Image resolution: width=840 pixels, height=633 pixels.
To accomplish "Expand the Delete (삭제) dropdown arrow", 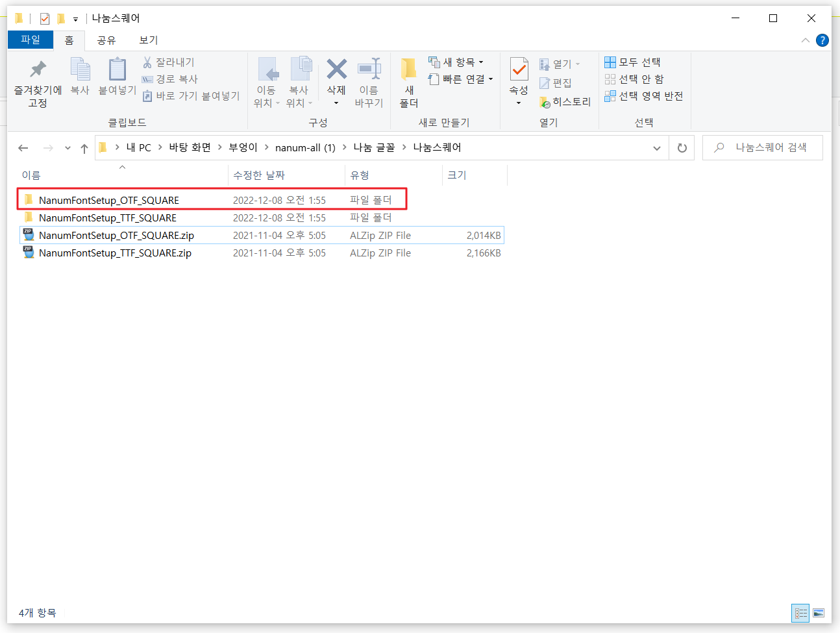I will (336, 103).
